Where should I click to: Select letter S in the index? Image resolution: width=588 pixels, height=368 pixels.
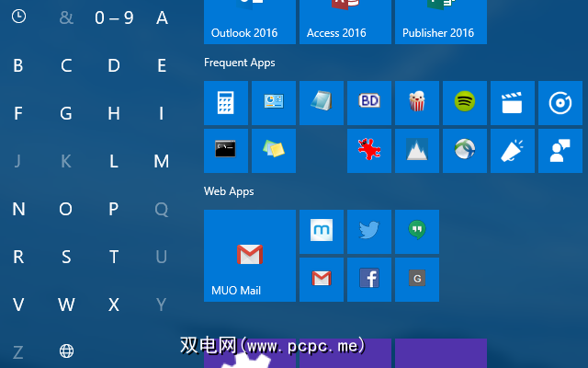(x=66, y=258)
